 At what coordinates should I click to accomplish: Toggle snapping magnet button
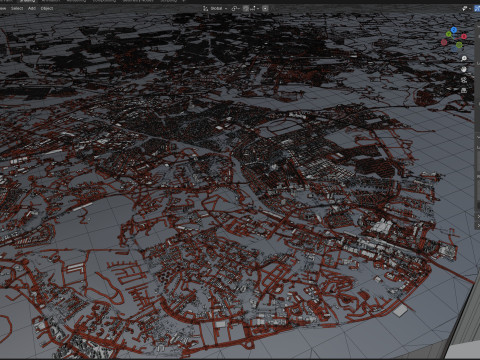click(x=246, y=8)
